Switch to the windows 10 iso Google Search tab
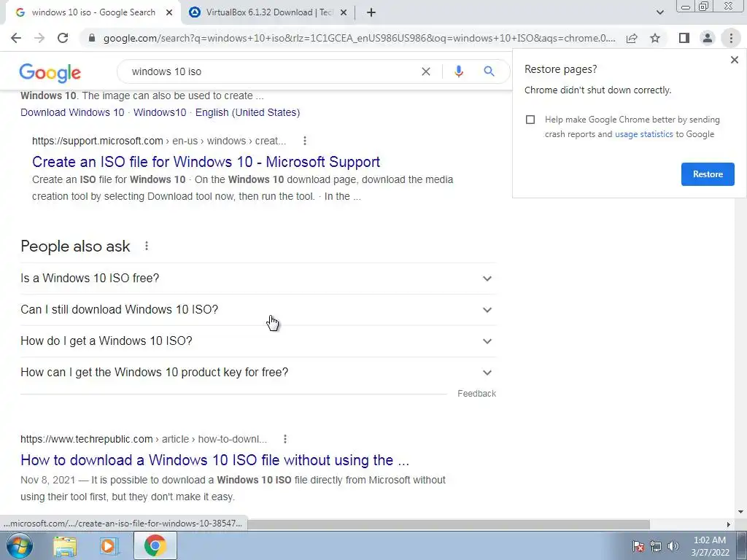 pos(93,12)
